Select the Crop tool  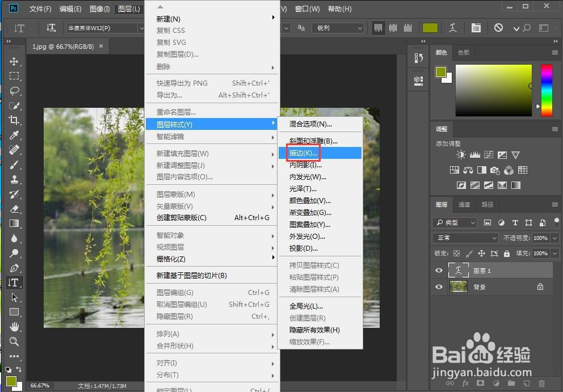click(14, 120)
